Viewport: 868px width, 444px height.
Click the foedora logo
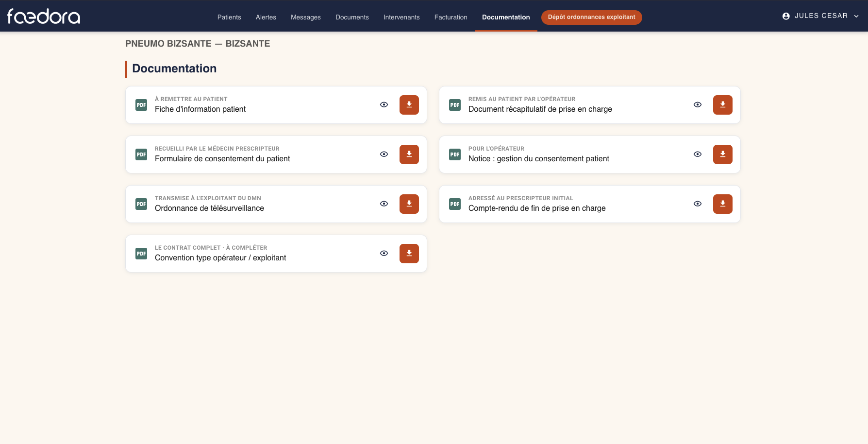[x=44, y=17]
